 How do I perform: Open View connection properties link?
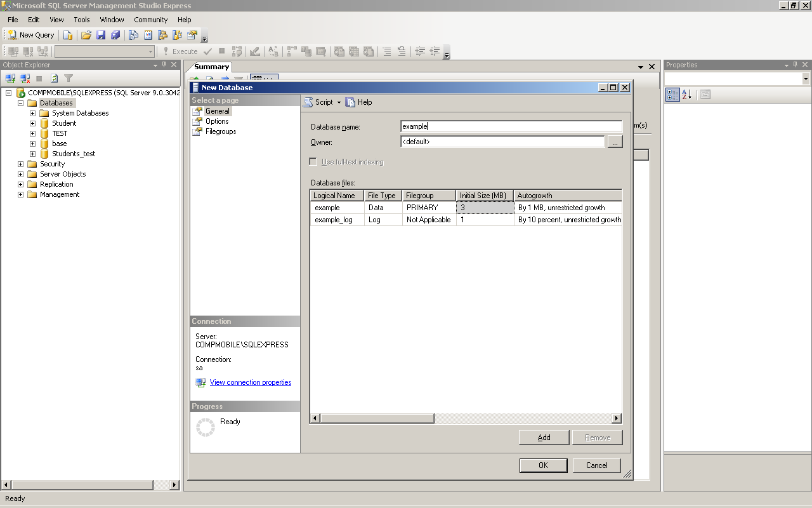251,382
